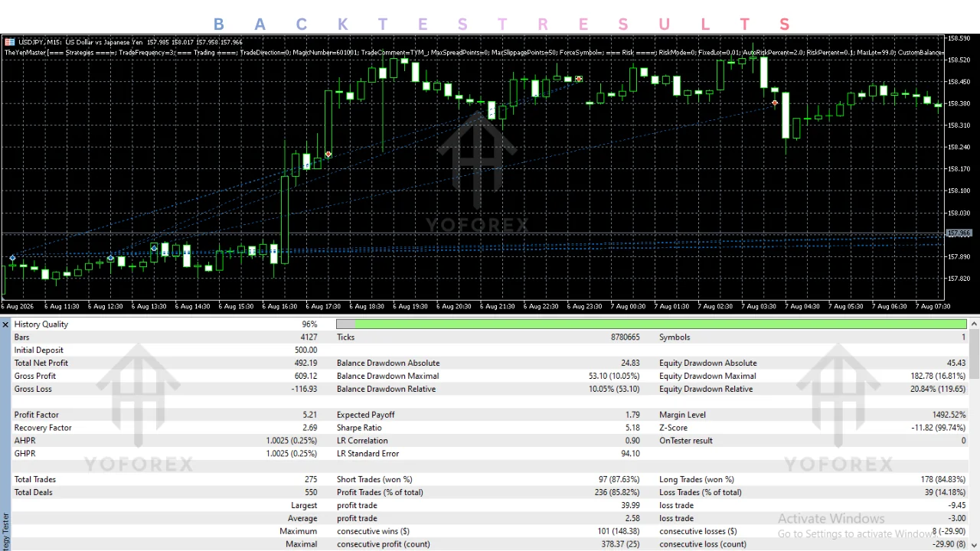Click the largest loss trade value -9.45
The width and height of the screenshot is (980, 551).
pyautogui.click(x=957, y=506)
